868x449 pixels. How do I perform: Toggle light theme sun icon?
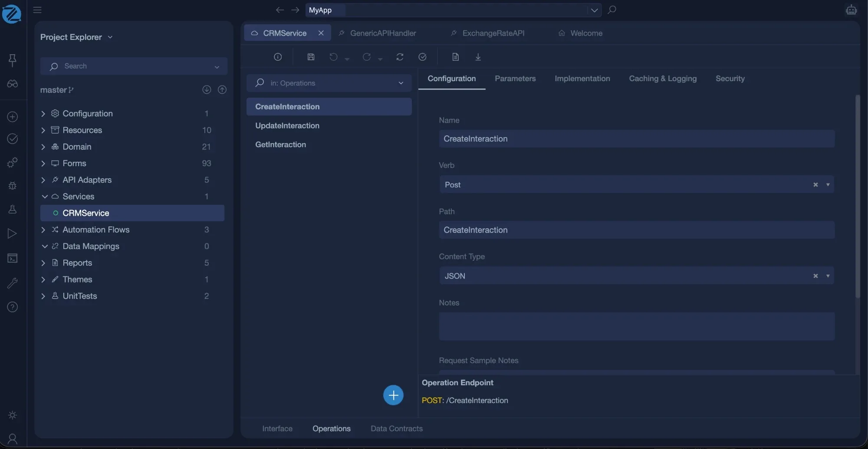pos(13,415)
